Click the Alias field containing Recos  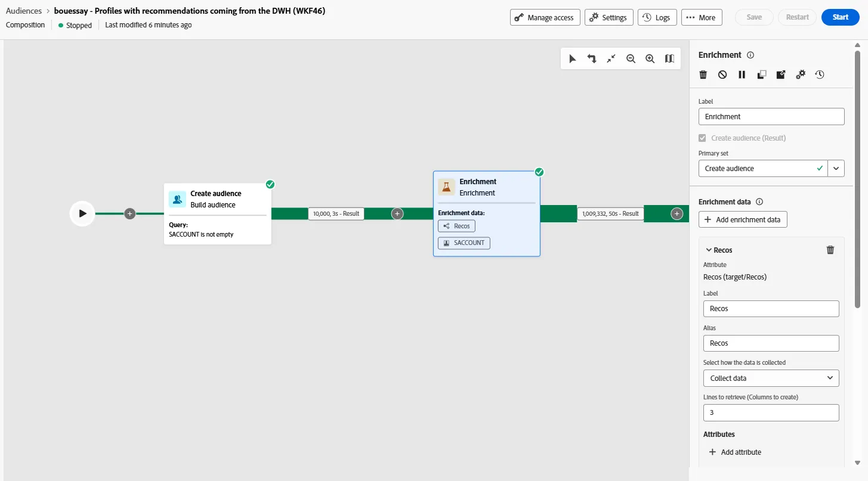point(771,343)
